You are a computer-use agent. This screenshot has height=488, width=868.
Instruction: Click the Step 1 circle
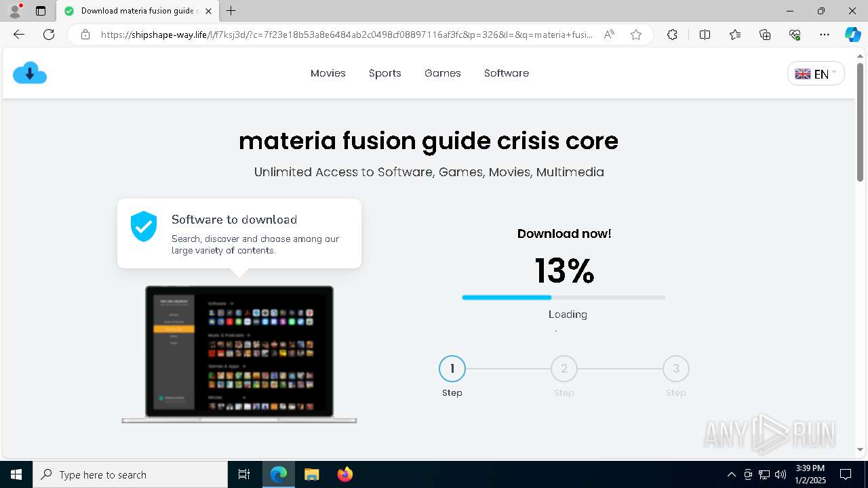pos(452,369)
